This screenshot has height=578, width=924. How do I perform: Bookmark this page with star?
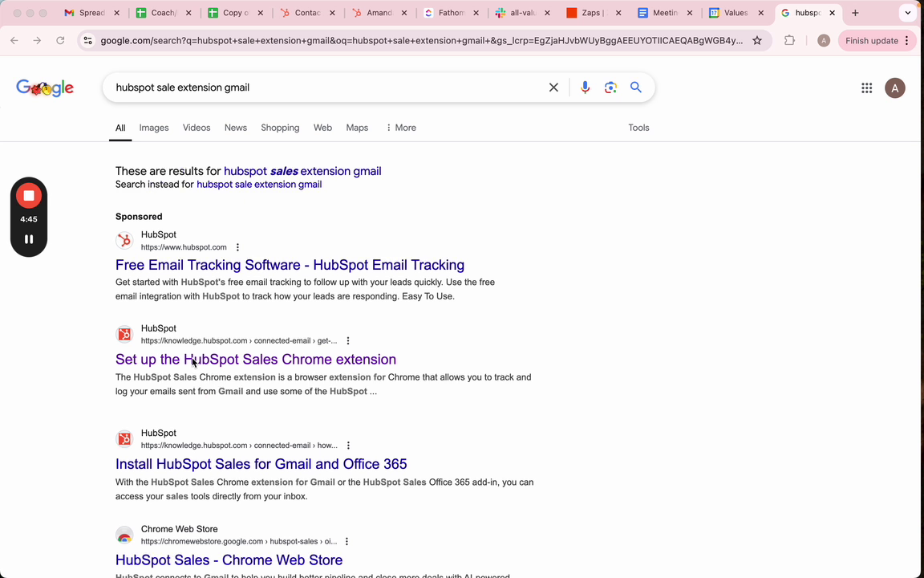[757, 41]
